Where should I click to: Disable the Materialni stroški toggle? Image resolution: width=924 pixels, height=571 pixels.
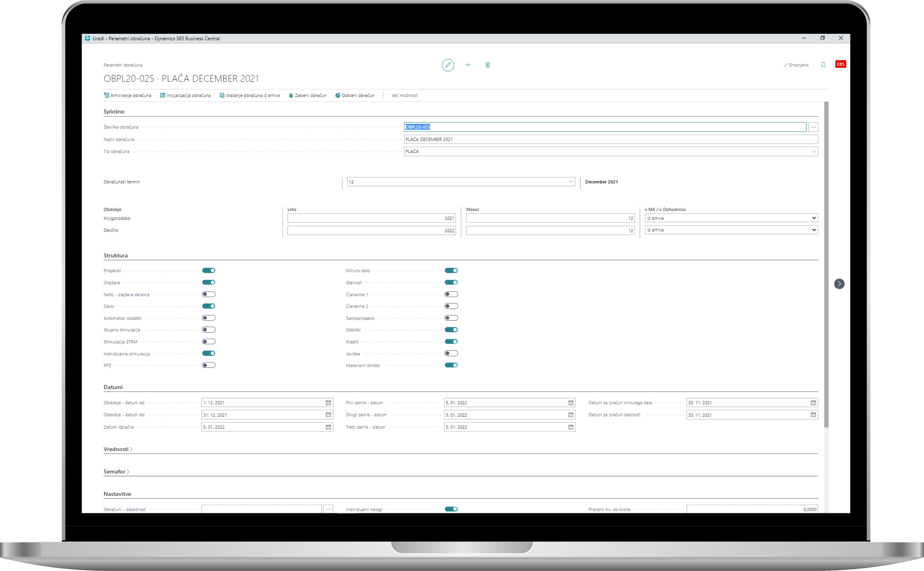tap(451, 365)
